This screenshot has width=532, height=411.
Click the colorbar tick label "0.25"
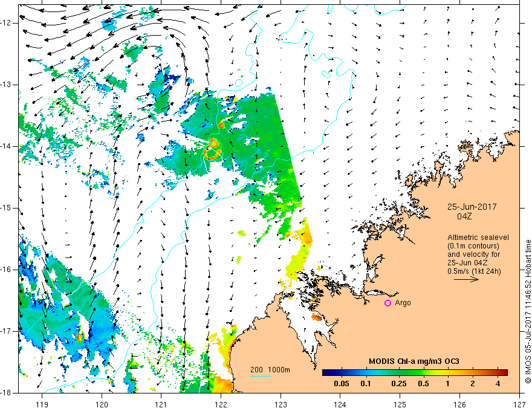tap(398, 384)
